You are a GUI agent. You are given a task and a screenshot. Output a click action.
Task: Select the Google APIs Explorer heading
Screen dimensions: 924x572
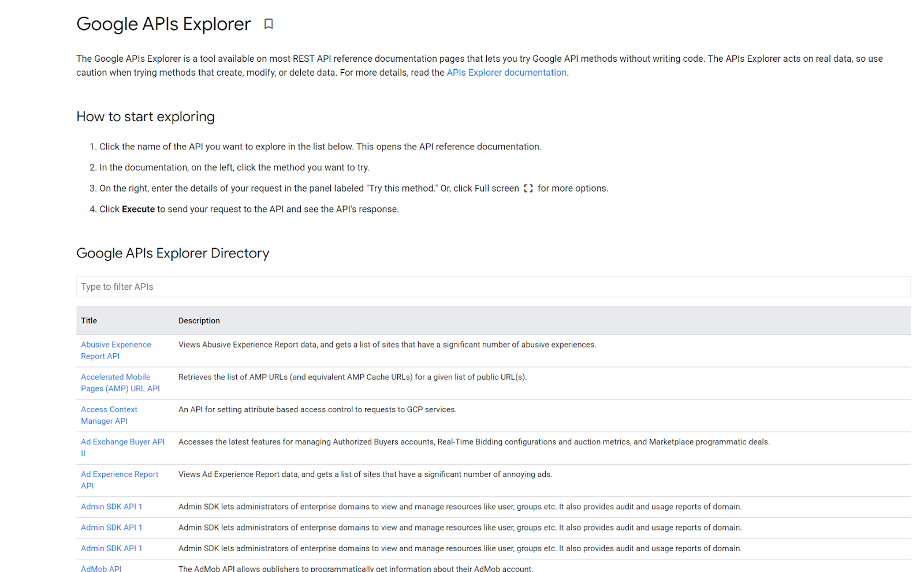(x=163, y=24)
